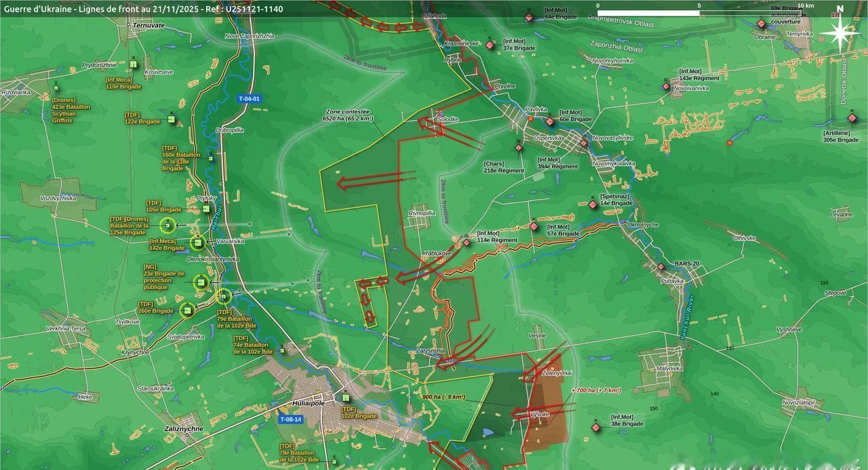This screenshot has width=868, height=470.
Task: Click the '- 900 ha (- 9 km²)' label
Action: pyautogui.click(x=442, y=397)
